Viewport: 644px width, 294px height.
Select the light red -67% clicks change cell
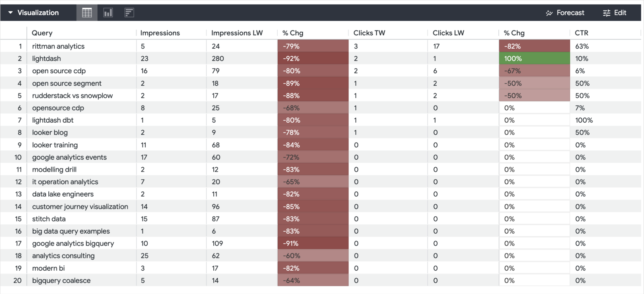coord(534,71)
